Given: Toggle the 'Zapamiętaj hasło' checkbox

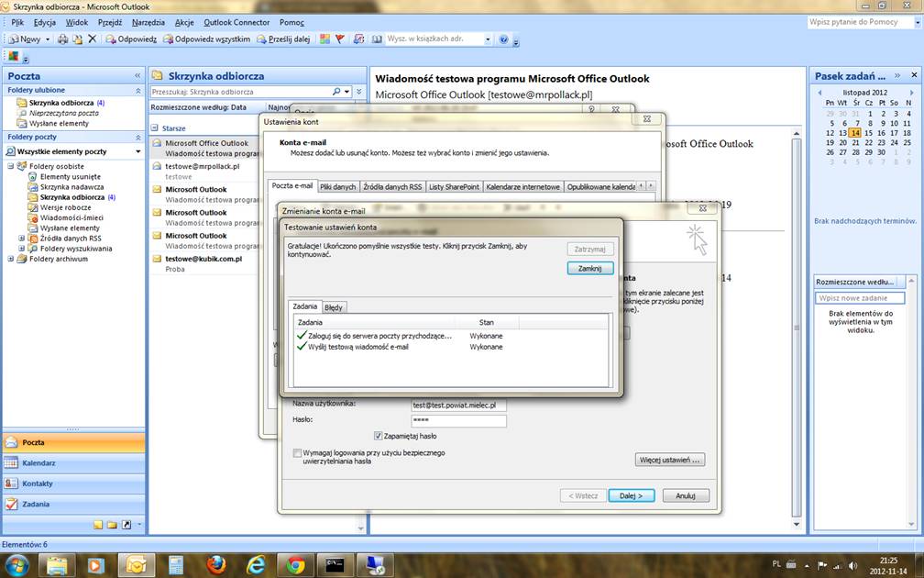Looking at the screenshot, I should click(378, 436).
